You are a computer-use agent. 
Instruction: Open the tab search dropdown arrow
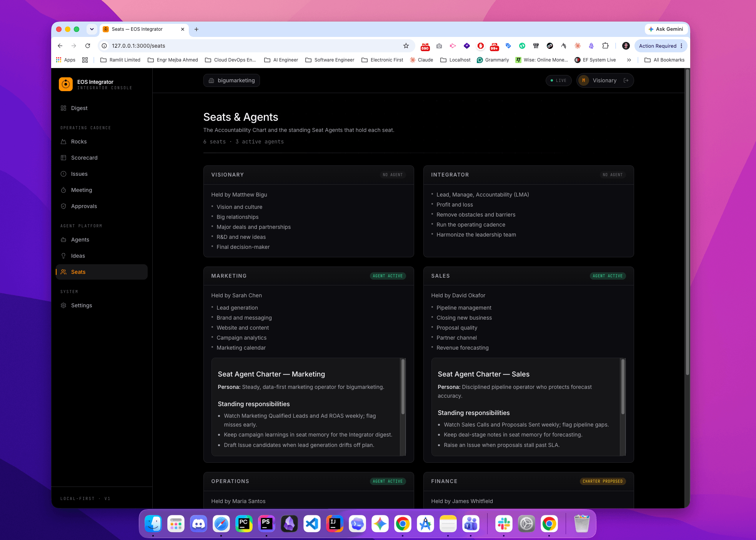(x=92, y=29)
